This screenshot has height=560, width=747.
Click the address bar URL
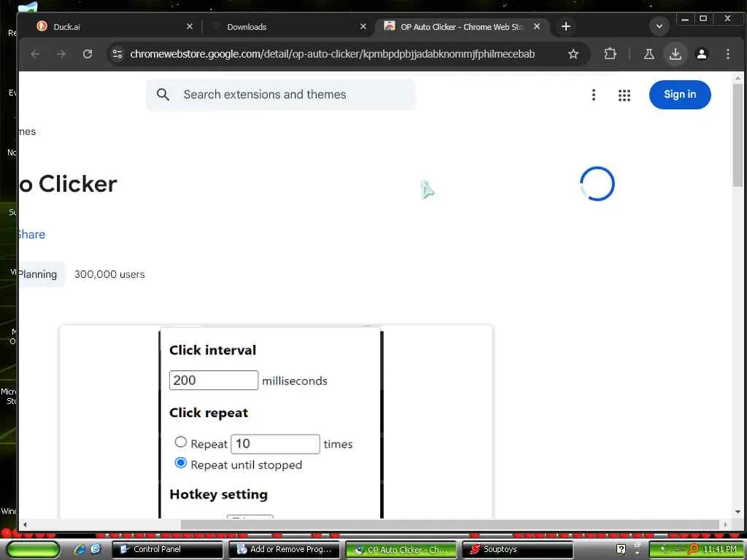click(x=332, y=54)
